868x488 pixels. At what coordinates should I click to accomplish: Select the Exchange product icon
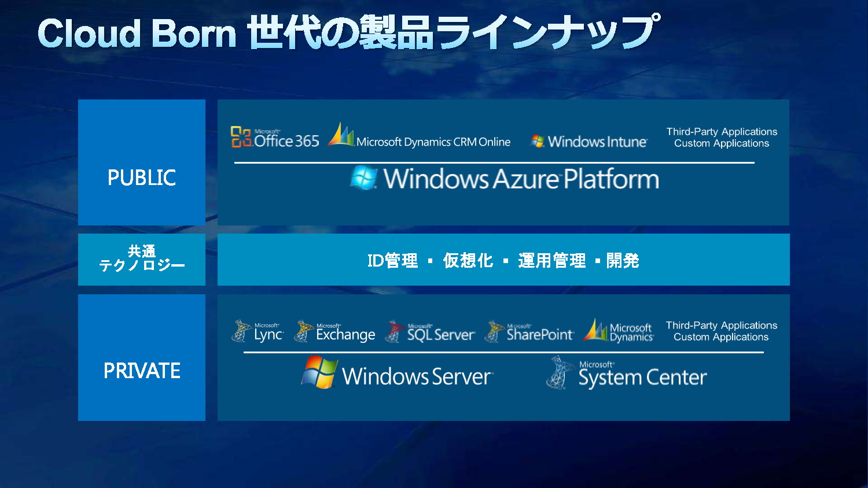pos(304,331)
